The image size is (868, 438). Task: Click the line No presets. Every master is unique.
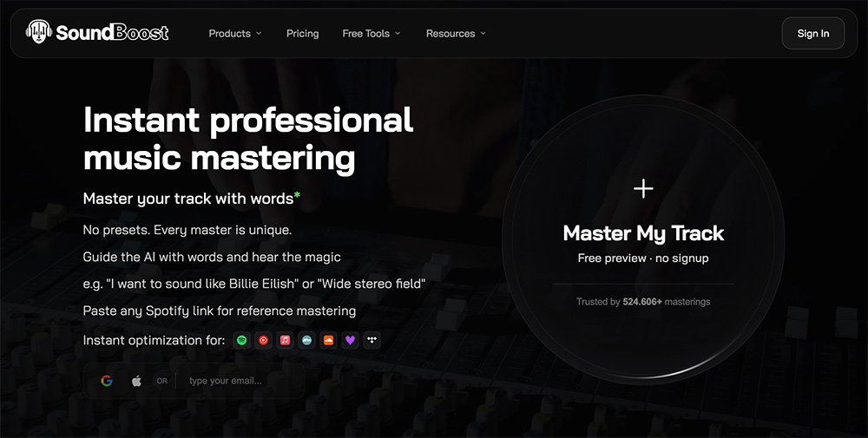tap(187, 230)
